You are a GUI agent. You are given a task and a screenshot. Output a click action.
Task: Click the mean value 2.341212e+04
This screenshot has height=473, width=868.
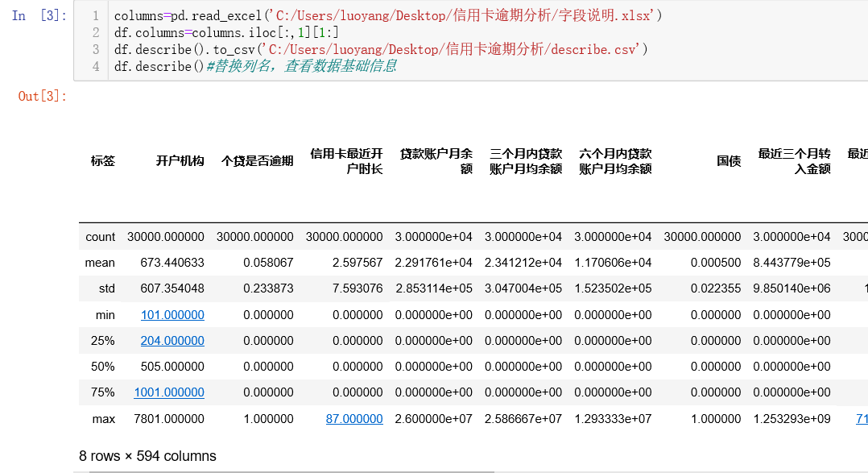[523, 263]
